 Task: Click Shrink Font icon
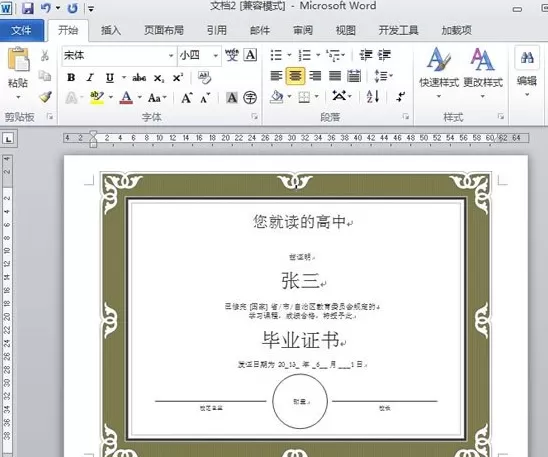(x=205, y=98)
